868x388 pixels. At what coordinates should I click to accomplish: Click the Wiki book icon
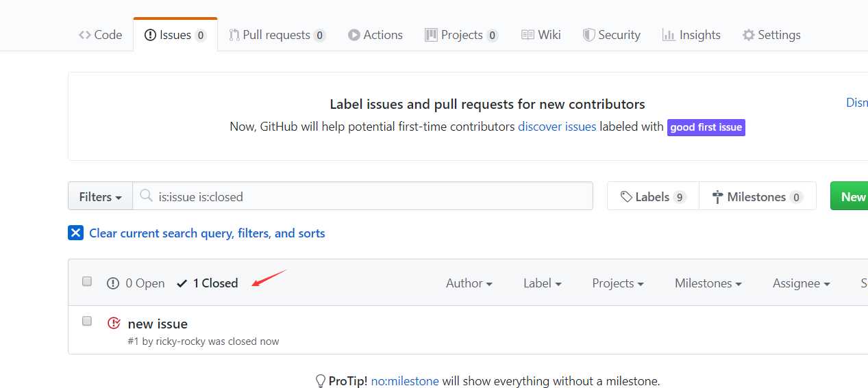click(x=528, y=35)
